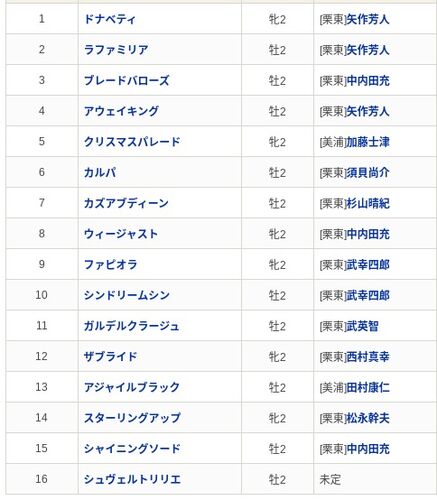The width and height of the screenshot is (437, 500).
Task: Open アジャイルブラック horse profile
Action: coord(132,387)
